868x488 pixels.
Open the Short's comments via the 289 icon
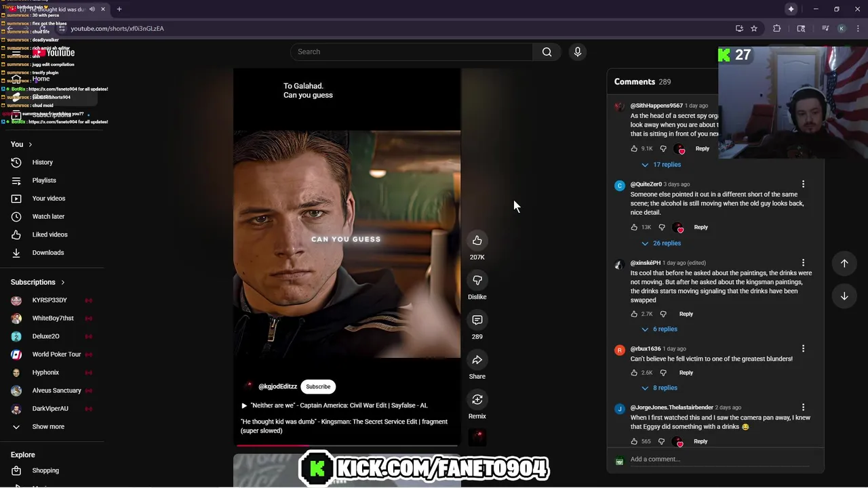[477, 320]
